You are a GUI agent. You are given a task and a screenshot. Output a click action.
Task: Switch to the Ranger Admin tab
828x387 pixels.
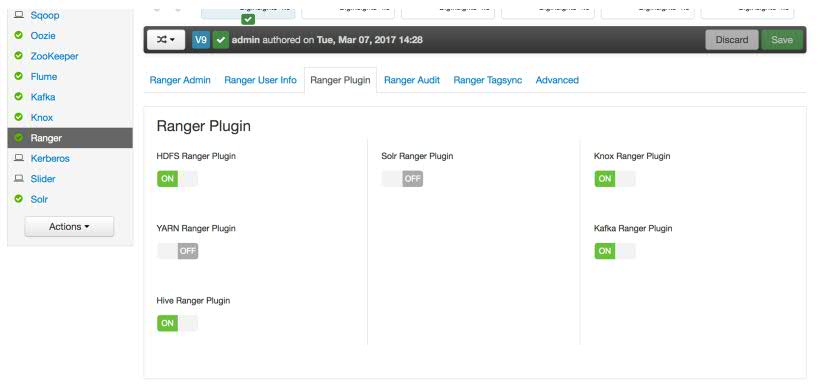[180, 80]
